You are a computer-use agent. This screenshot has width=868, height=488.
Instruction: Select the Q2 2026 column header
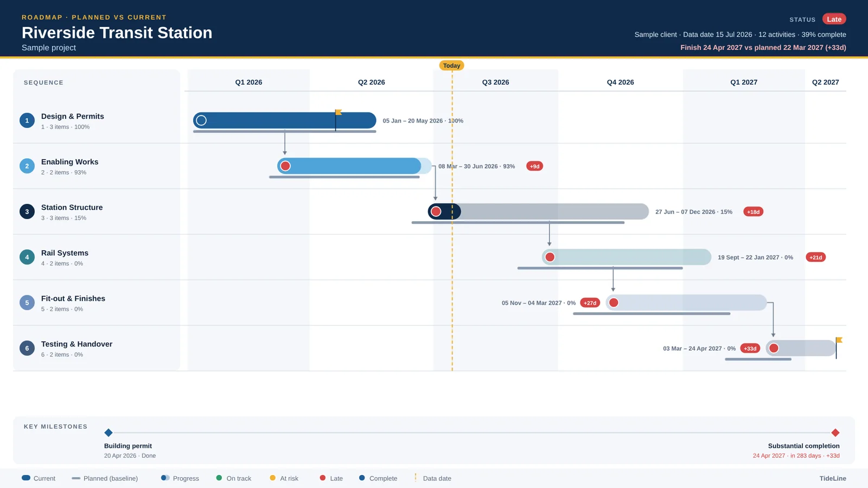[372, 82]
